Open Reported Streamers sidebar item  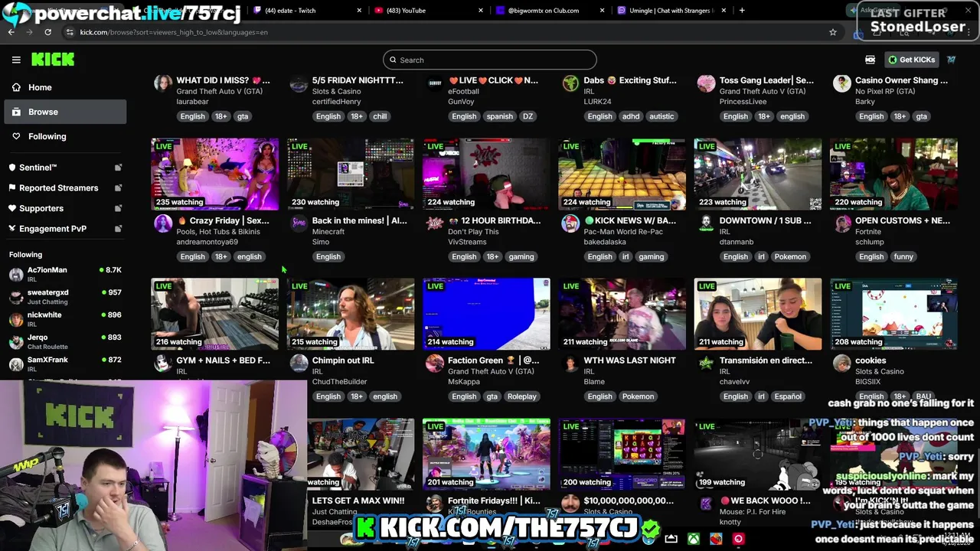(65, 188)
